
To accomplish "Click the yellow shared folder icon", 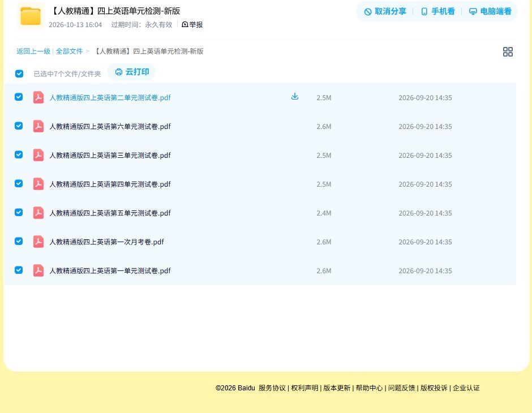I will [x=31, y=16].
